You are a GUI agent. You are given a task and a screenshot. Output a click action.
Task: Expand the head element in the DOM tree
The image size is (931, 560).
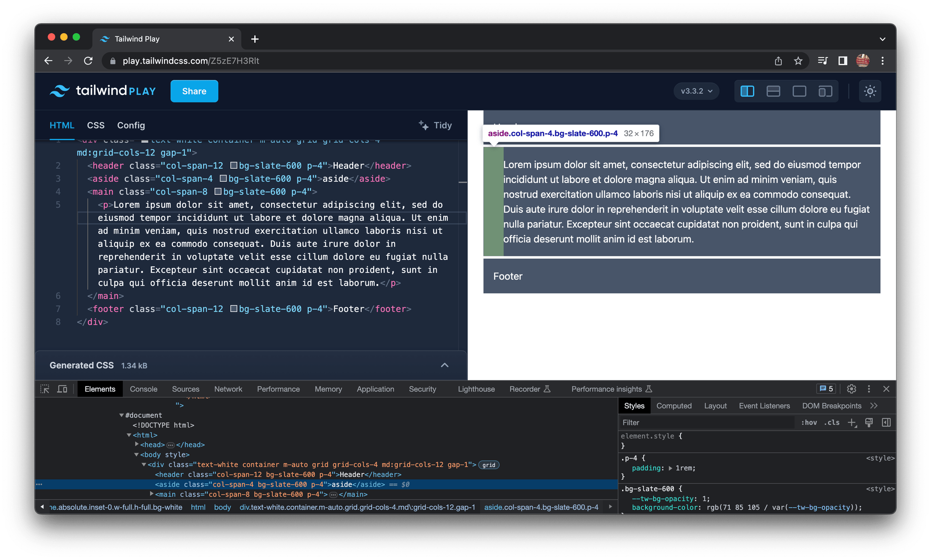point(136,445)
